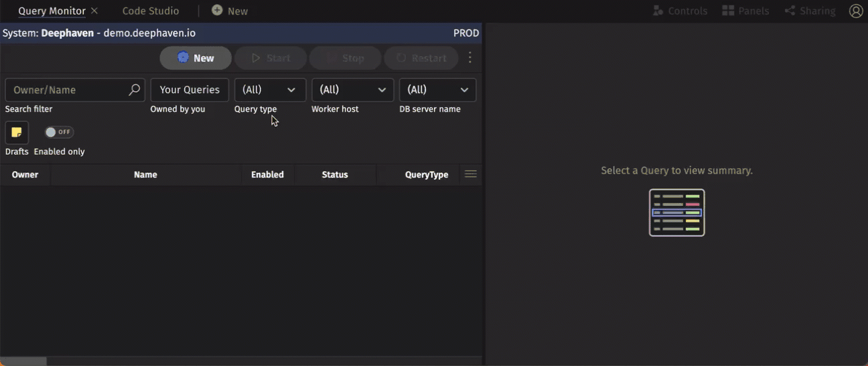Toggle the Enabled only switch
Screen dimensions: 868x366
pos(59,132)
